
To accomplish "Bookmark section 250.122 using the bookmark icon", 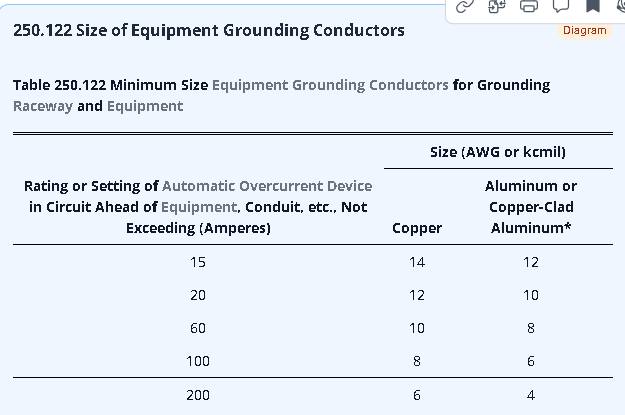I will [x=593, y=6].
